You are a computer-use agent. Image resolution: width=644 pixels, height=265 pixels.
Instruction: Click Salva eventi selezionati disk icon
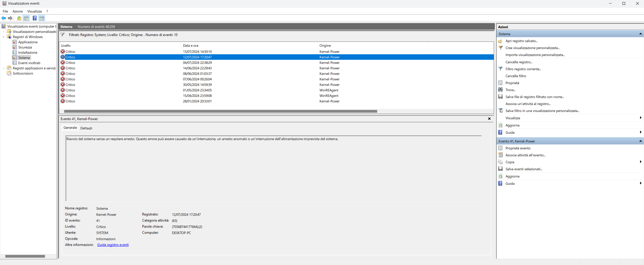pyautogui.click(x=500, y=169)
